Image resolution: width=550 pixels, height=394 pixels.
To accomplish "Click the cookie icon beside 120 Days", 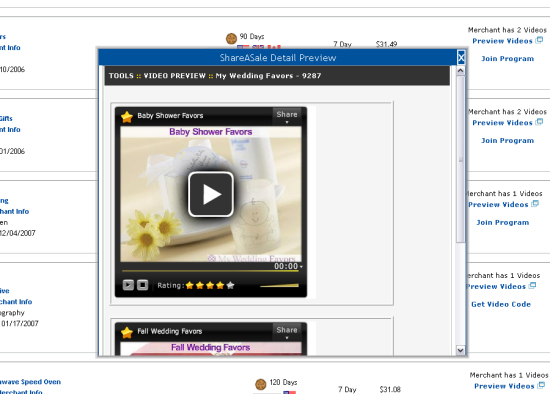I will [261, 384].
